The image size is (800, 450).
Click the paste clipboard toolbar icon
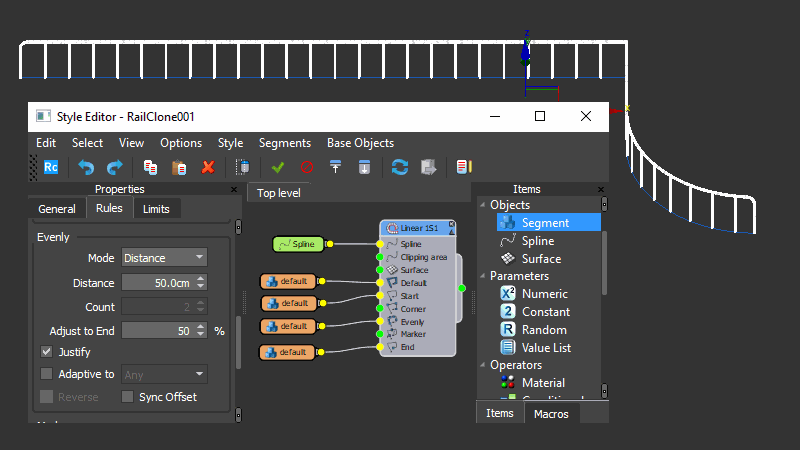(x=179, y=168)
